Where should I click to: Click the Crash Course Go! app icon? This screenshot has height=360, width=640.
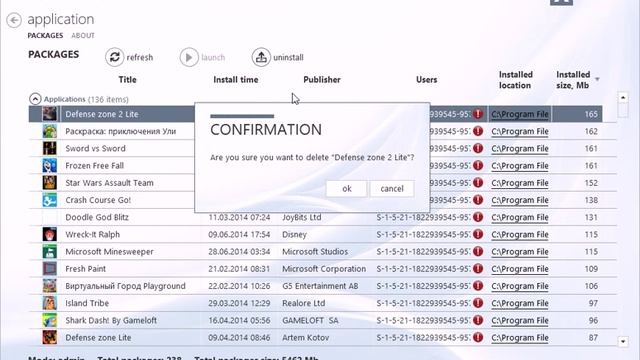click(x=50, y=200)
